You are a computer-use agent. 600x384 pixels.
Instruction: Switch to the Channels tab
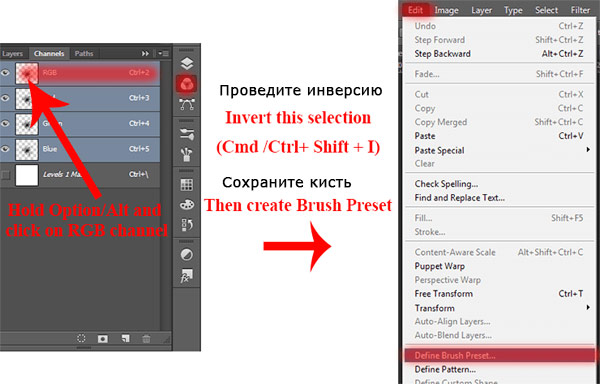[x=49, y=54]
